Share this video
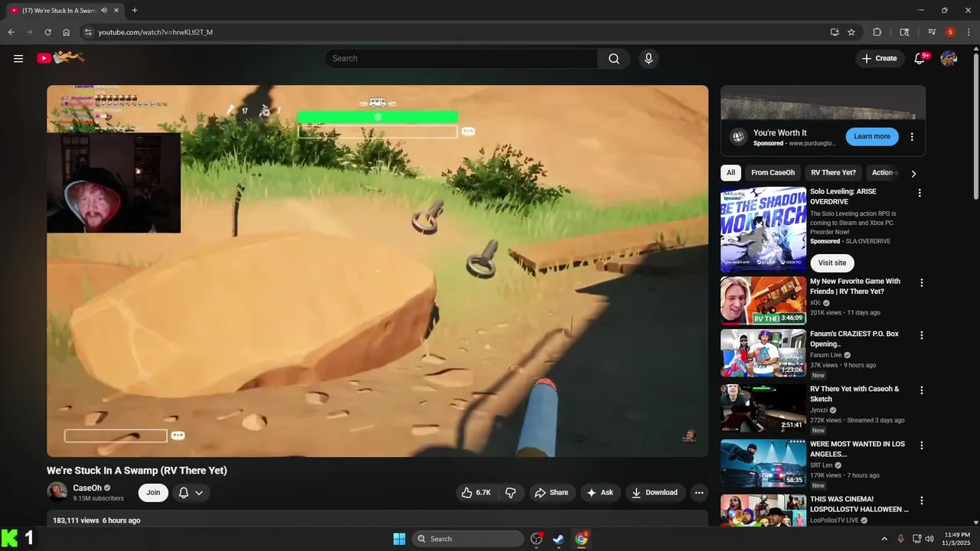The width and height of the screenshot is (980, 551). (x=551, y=493)
